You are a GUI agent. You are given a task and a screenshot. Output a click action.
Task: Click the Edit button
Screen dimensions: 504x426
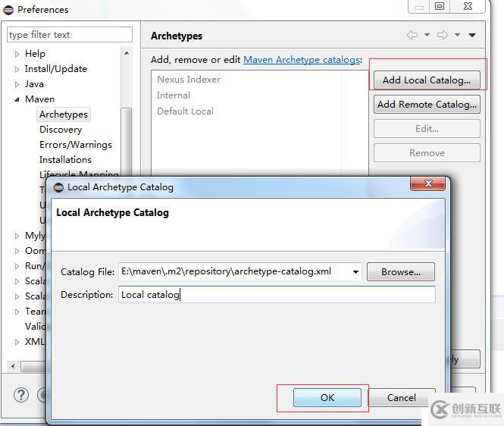[427, 129]
